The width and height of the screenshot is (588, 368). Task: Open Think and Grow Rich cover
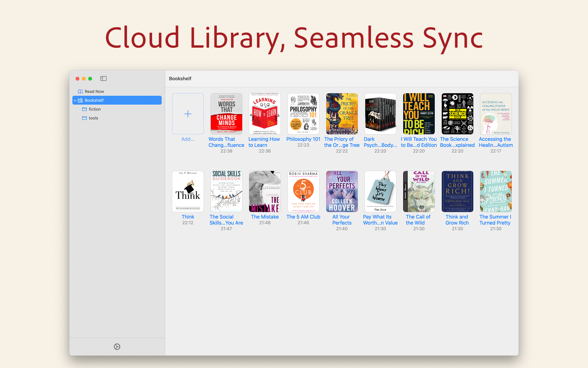457,191
